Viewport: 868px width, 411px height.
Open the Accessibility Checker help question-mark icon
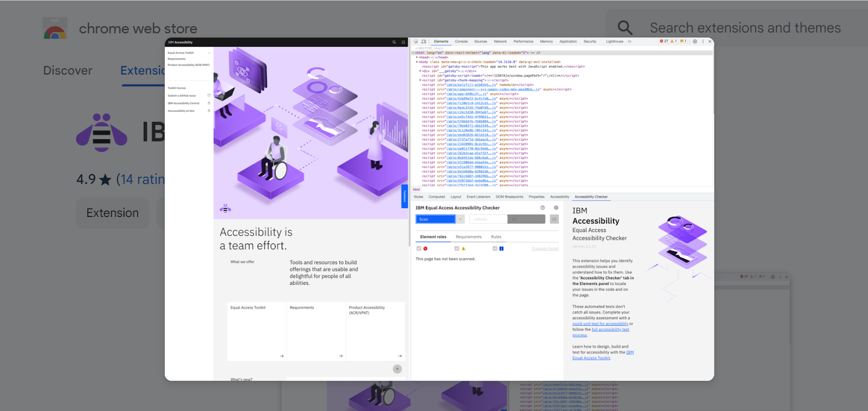[x=542, y=208]
